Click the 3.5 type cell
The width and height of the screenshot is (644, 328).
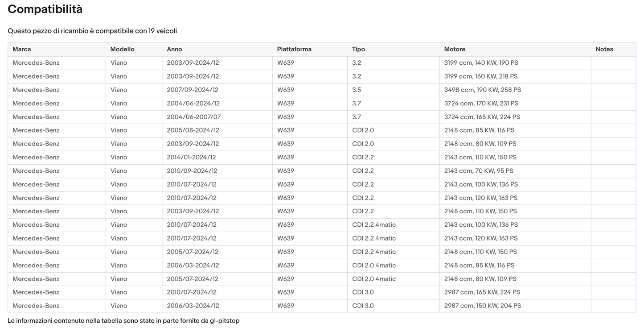[357, 90]
